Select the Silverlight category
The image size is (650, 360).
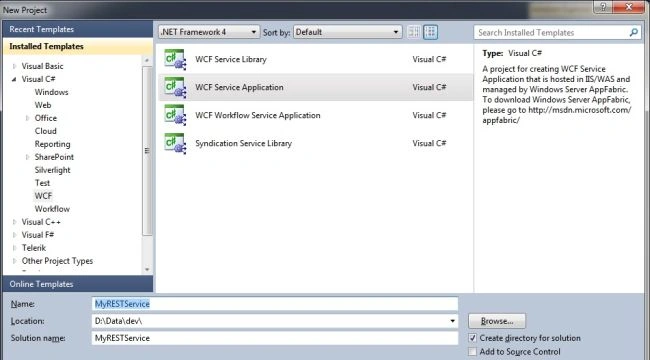(x=53, y=170)
